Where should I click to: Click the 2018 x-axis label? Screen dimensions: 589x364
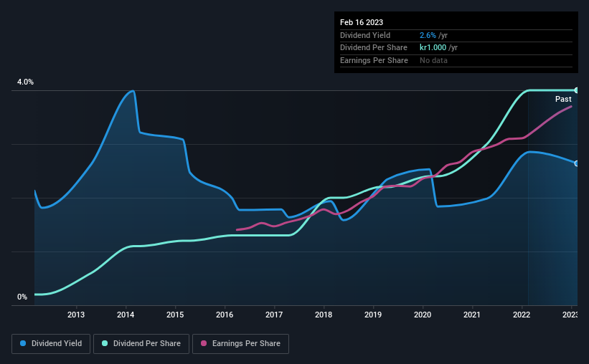[x=324, y=315]
